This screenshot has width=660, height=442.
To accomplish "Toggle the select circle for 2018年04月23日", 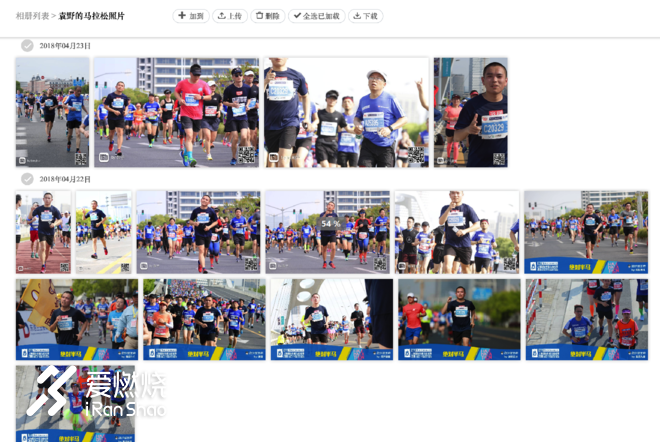I will [27, 45].
